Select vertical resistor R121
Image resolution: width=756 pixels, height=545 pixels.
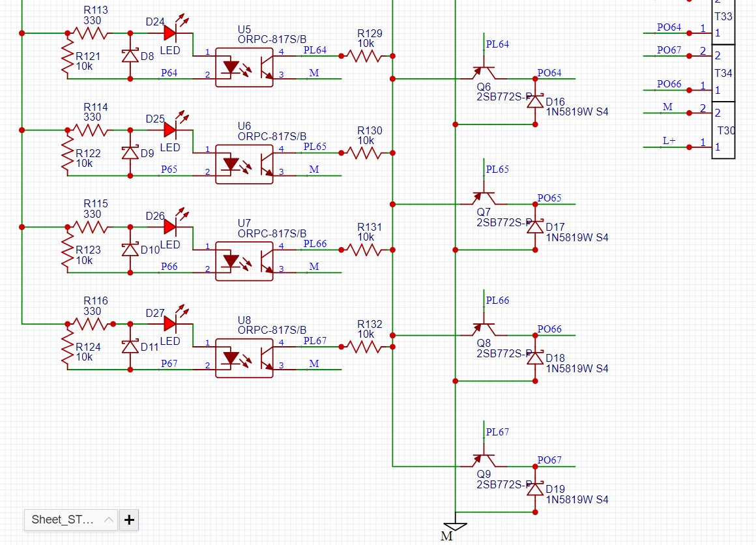coord(67,57)
